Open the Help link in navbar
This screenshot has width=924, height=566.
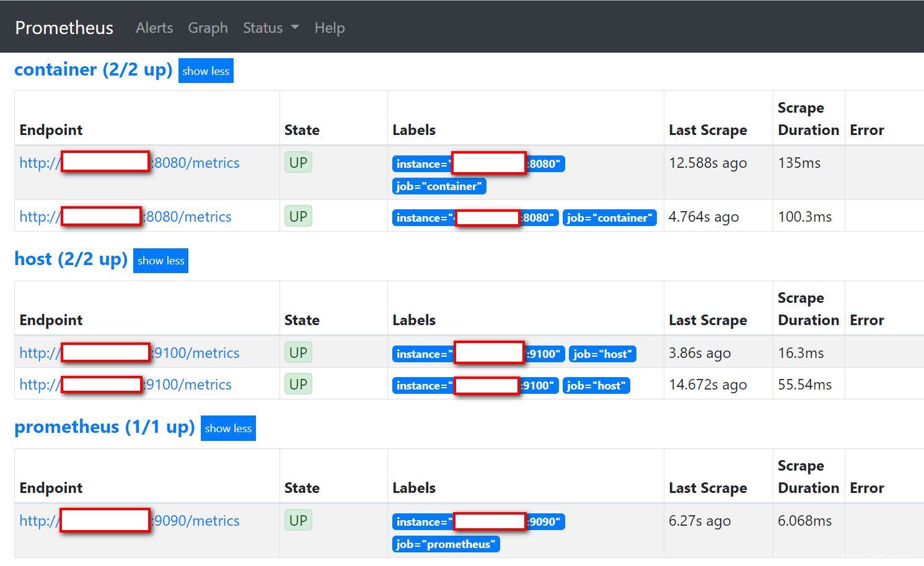point(330,28)
